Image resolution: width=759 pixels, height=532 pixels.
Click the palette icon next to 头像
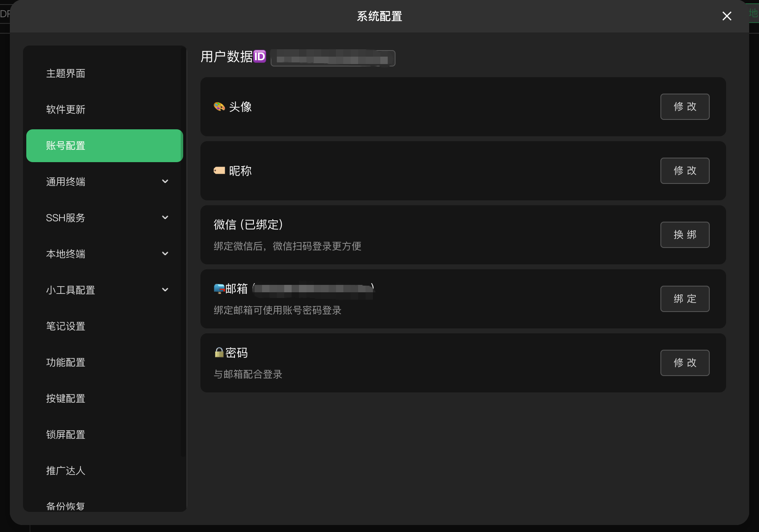219,107
